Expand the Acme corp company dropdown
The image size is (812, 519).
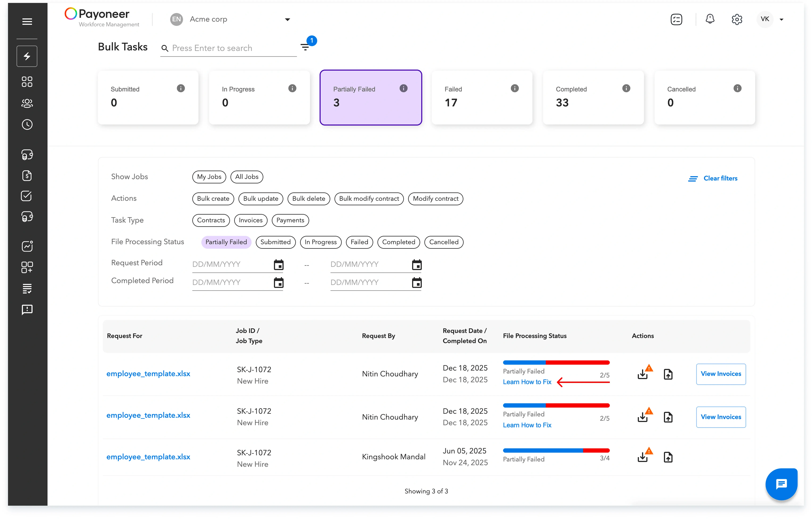click(287, 20)
